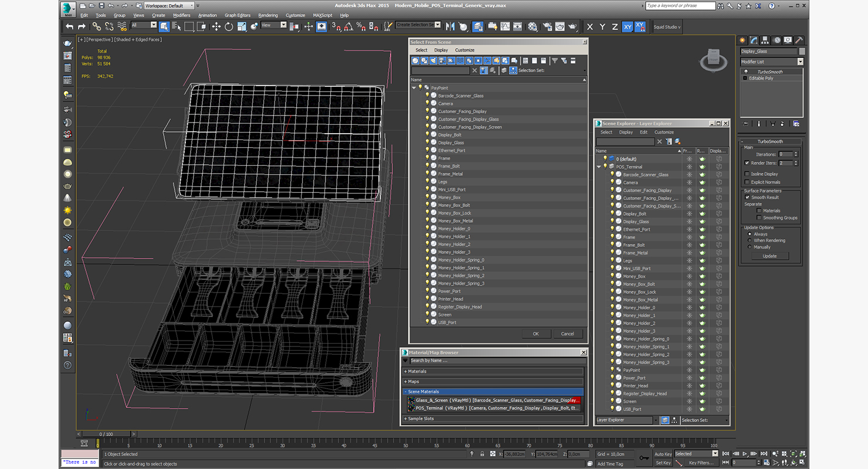Viewport: 868px width, 469px height.
Task: Open Display menu in Select From Scene
Action: point(441,50)
